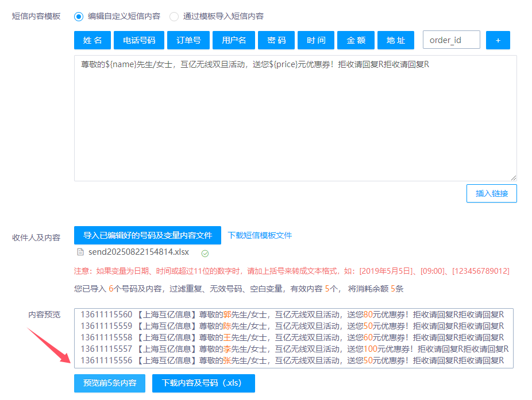Insert the 时间 variable

[x=316, y=40]
